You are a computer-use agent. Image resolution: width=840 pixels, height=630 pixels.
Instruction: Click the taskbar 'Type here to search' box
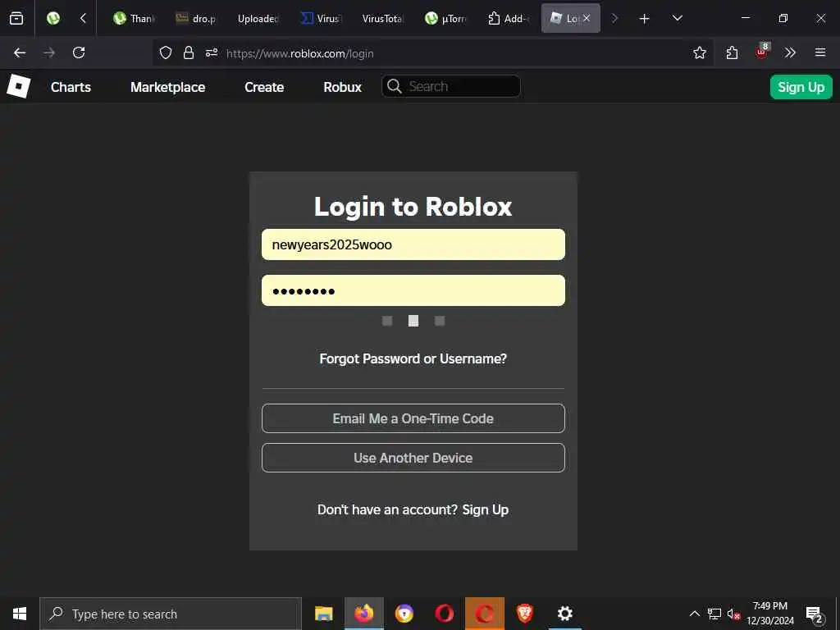click(171, 614)
